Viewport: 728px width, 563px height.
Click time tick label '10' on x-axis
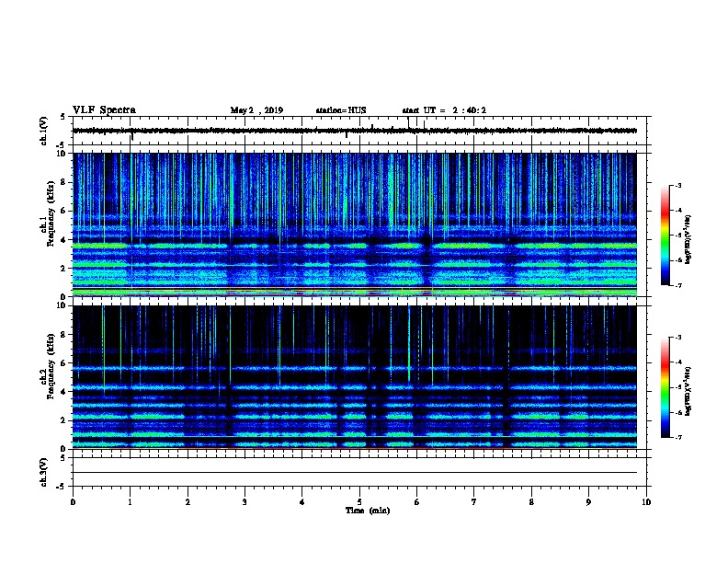(646, 502)
